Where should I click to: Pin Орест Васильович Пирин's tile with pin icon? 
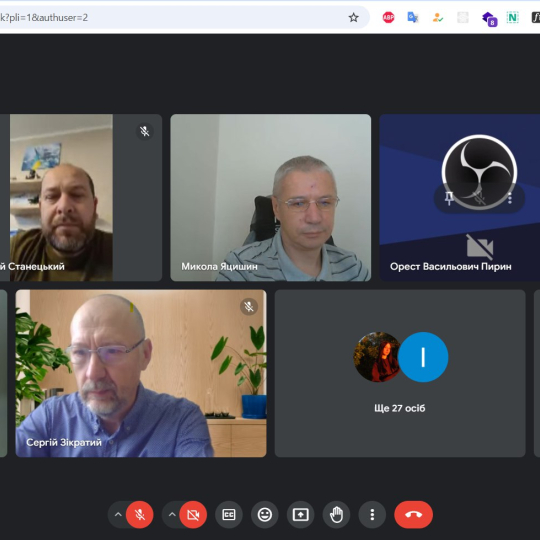449,198
